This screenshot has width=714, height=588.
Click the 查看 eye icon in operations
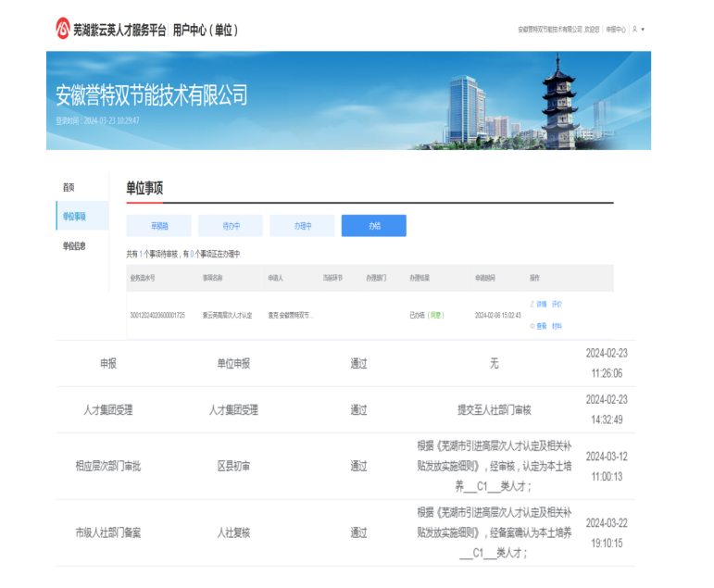tap(533, 326)
